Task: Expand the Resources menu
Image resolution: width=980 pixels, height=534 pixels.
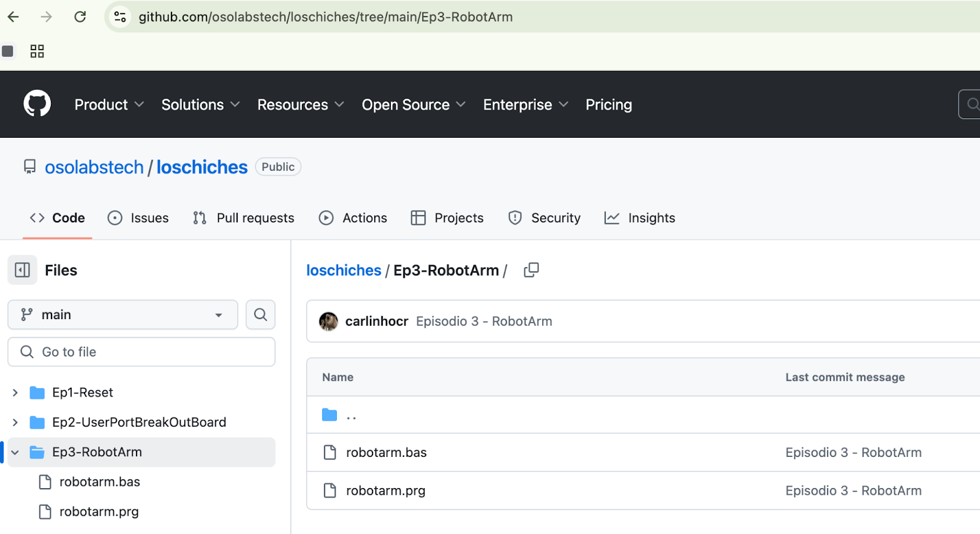Action: (x=301, y=105)
